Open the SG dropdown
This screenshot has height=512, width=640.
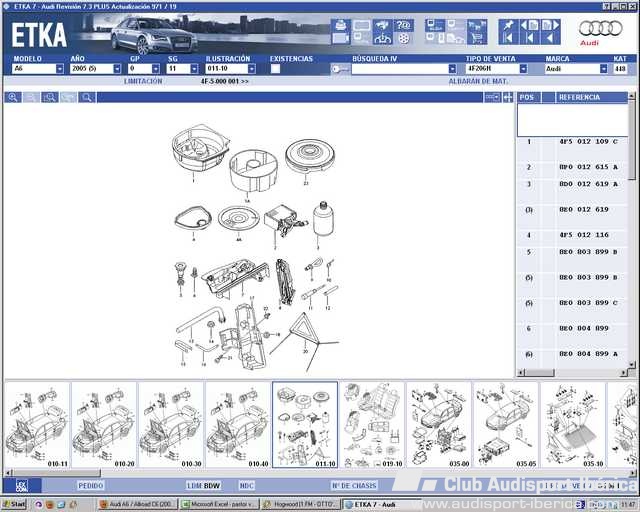194,69
